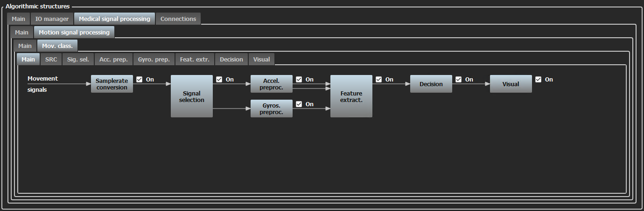Open the Feature extract. block
The width and height of the screenshot is (644, 211).
351,96
